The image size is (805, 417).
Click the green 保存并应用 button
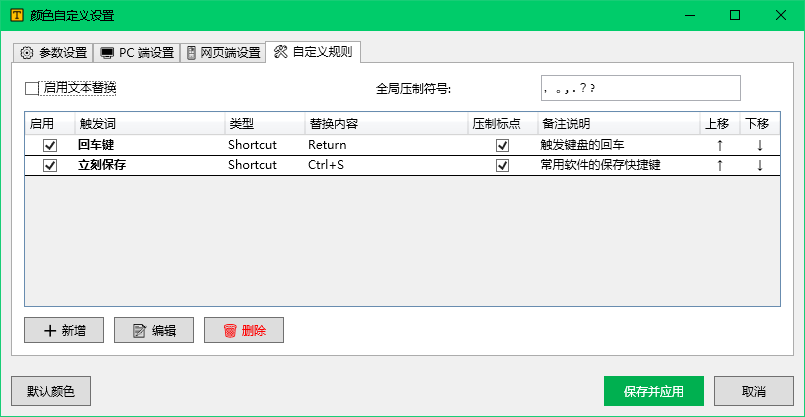(x=654, y=391)
